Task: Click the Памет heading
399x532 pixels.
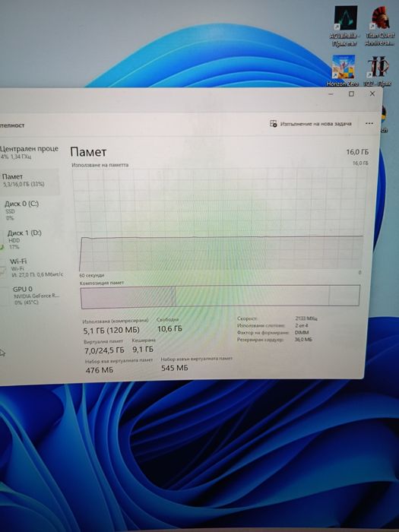Action: click(x=88, y=152)
